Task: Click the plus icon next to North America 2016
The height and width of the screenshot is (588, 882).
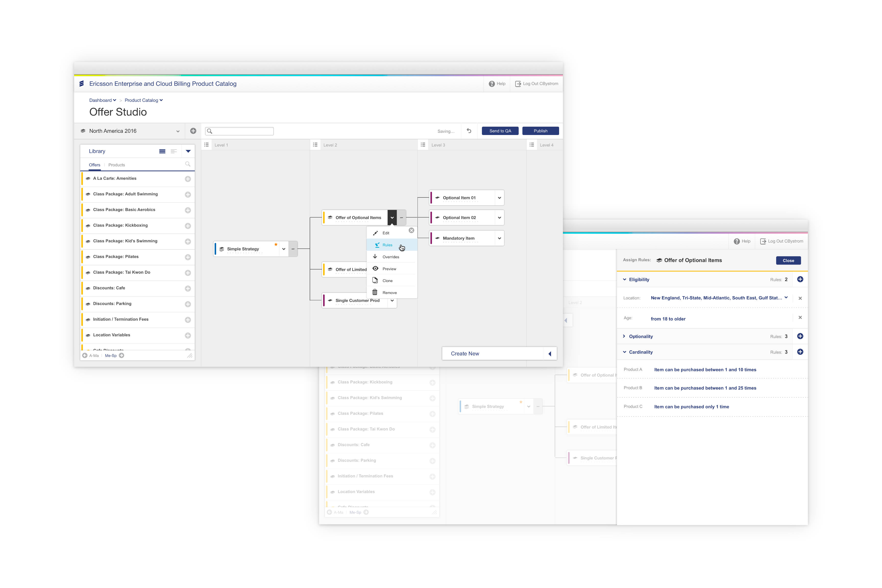Action: pyautogui.click(x=193, y=131)
